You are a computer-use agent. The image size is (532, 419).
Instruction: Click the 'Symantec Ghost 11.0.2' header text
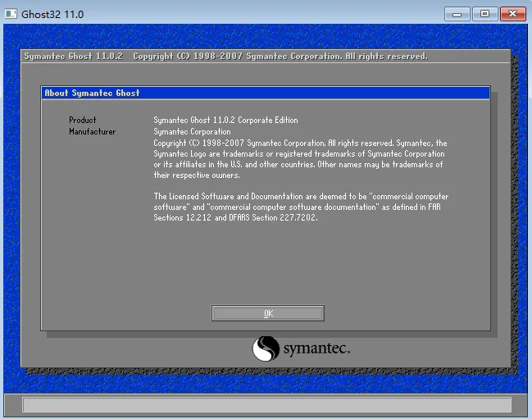(x=73, y=56)
